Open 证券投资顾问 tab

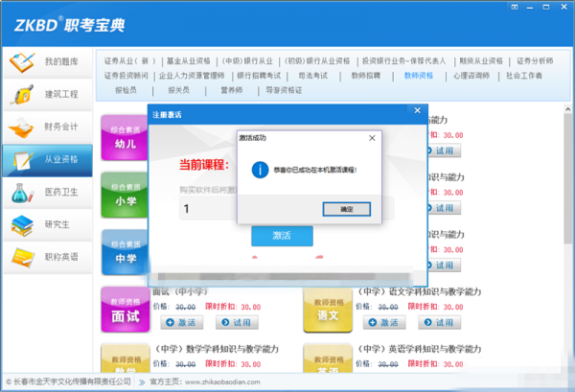[126, 76]
